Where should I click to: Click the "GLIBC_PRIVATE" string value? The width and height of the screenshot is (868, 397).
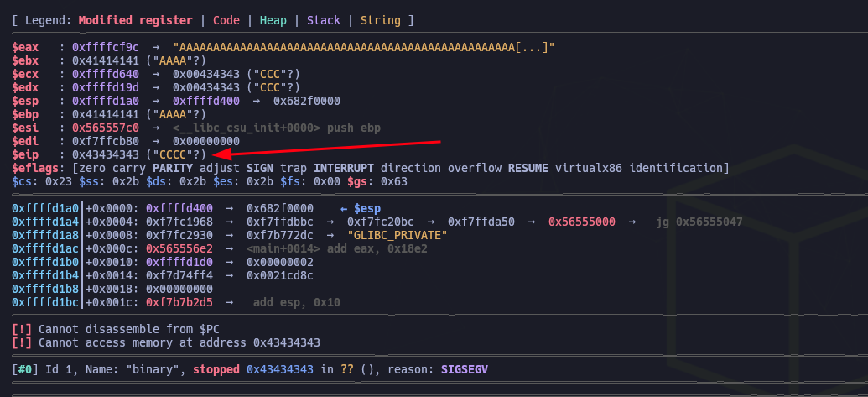[x=396, y=234]
